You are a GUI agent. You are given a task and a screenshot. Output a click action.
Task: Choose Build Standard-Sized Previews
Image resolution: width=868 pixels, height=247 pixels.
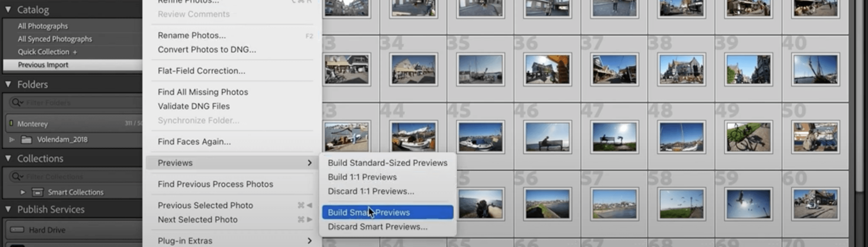tap(387, 163)
